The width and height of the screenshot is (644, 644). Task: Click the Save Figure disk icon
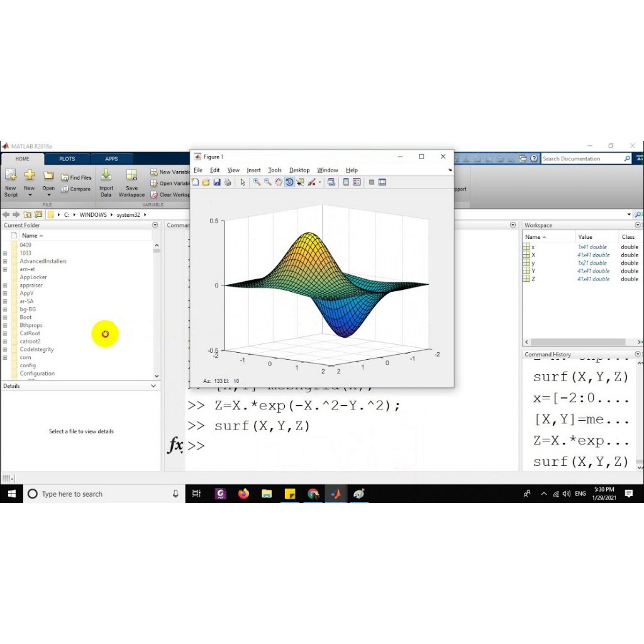click(217, 182)
